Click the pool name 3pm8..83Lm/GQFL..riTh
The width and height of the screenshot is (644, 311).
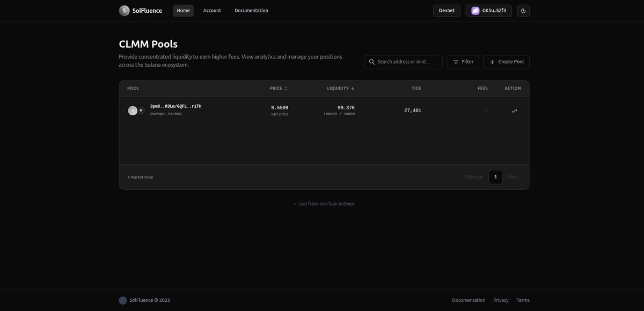[175, 107]
